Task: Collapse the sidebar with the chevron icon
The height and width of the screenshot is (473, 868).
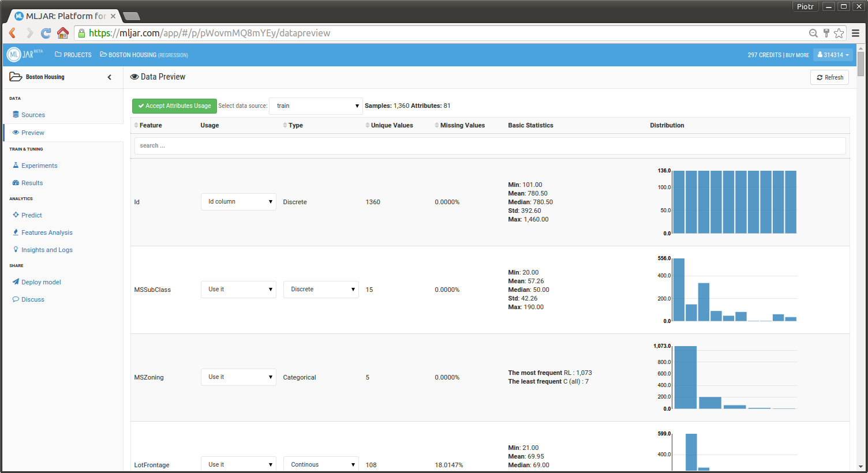Action: point(110,77)
